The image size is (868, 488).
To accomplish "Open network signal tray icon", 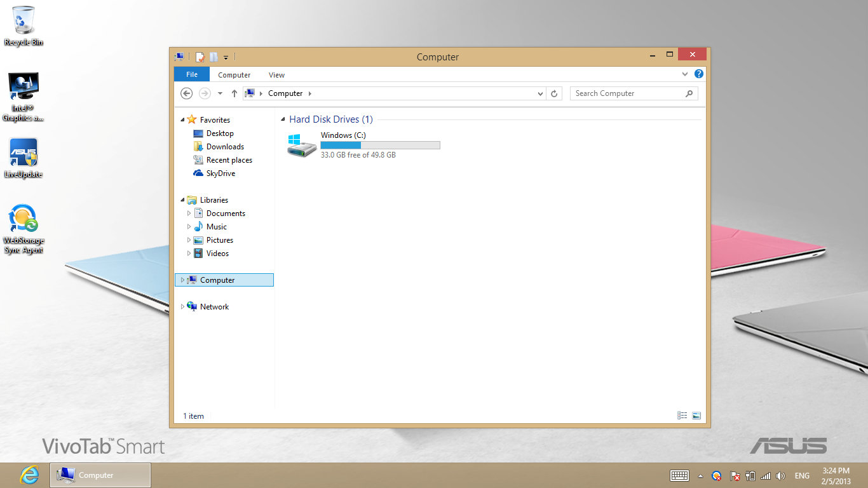I will 766,476.
